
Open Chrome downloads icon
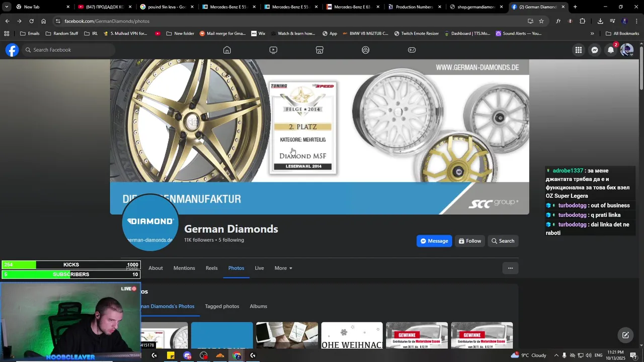tap(600, 21)
